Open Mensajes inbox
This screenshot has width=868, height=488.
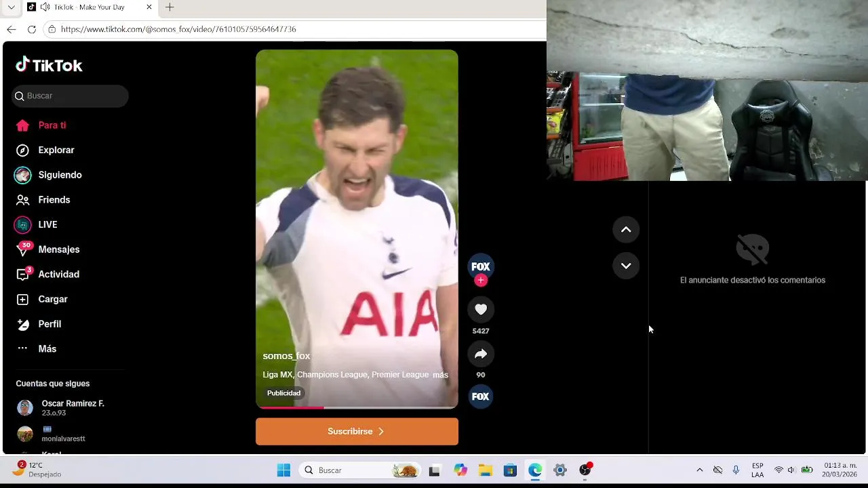(x=47, y=249)
